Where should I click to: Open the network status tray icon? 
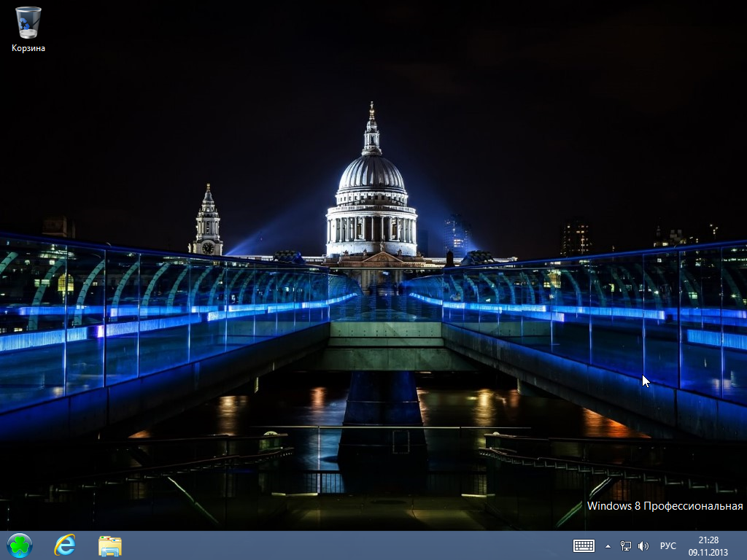click(625, 546)
